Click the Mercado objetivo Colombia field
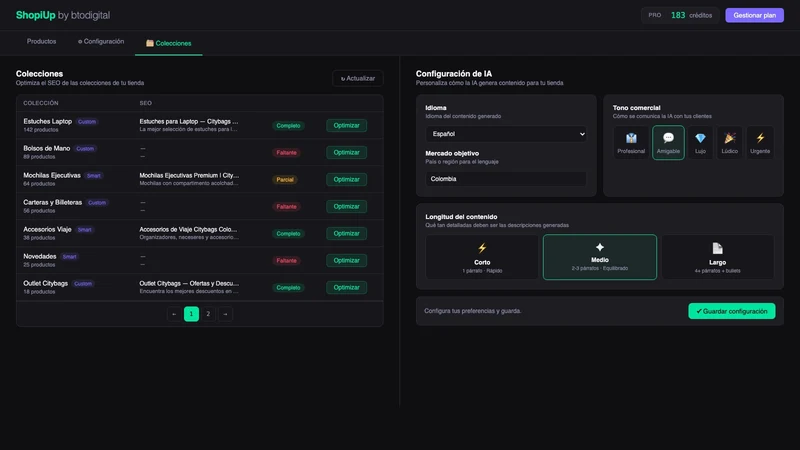The image size is (800, 450). pos(506,179)
